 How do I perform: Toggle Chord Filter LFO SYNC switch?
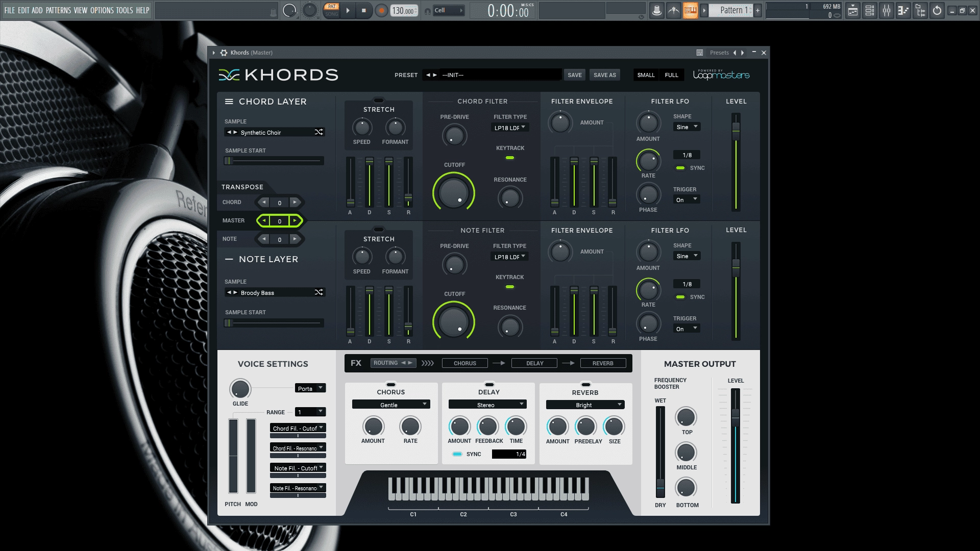(x=680, y=168)
